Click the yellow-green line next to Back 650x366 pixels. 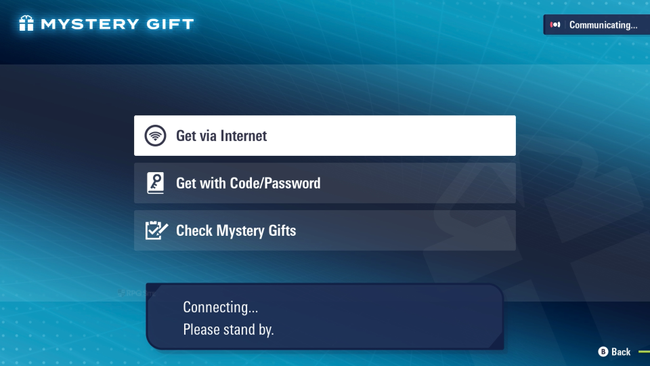click(x=644, y=352)
